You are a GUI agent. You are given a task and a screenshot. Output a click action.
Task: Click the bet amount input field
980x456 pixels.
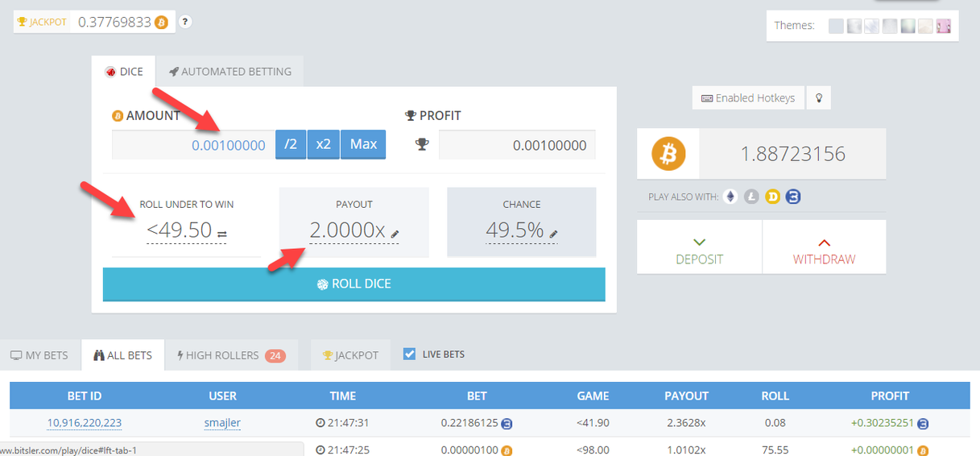tap(193, 145)
